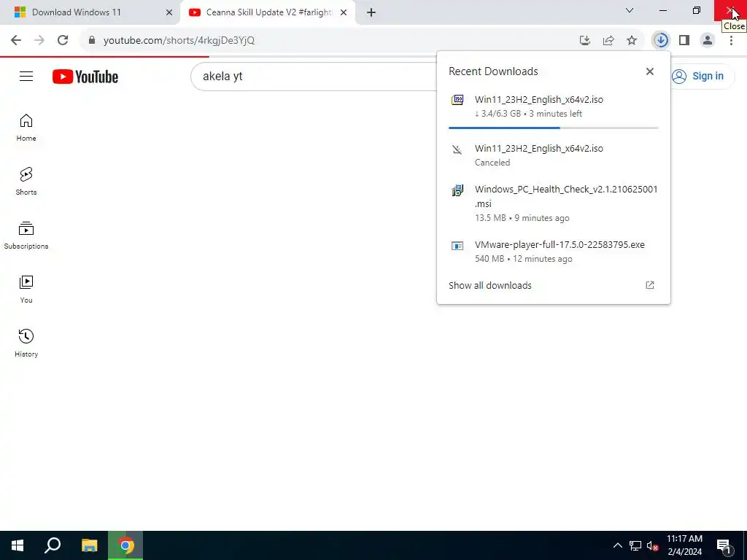Open clock showing 11:17 AM
747x560 pixels.
pyautogui.click(x=684, y=545)
